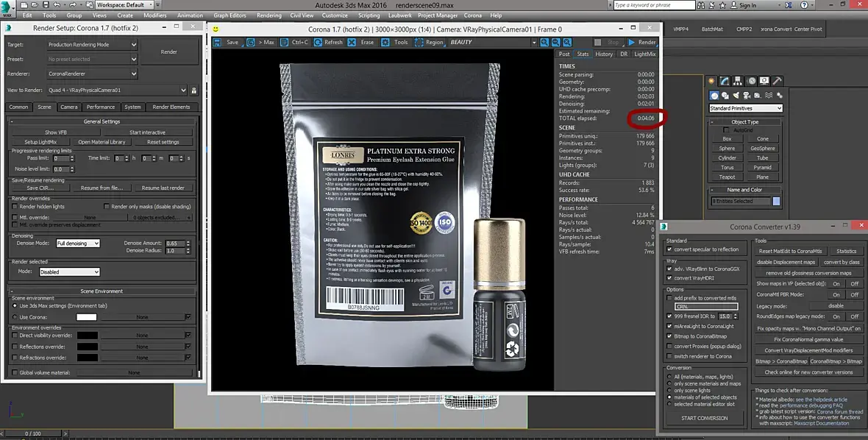Click the search binoculars icon in title bar
This screenshot has height=440, width=868.
coord(701,5)
